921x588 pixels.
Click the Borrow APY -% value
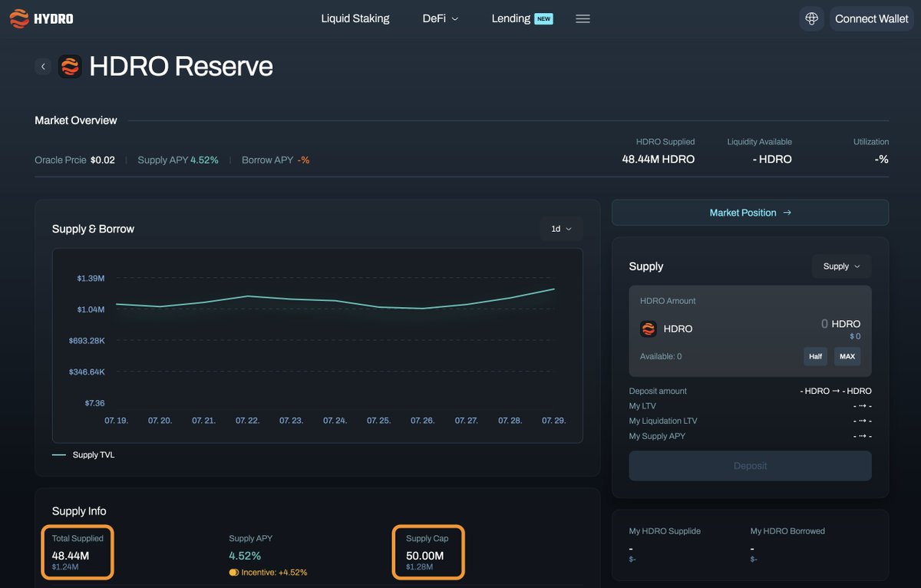303,160
